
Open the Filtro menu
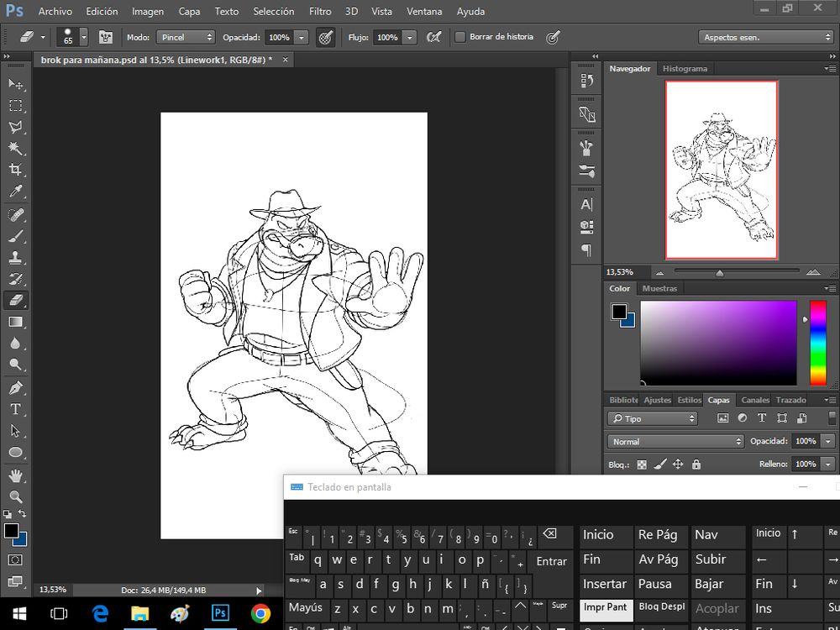point(319,12)
